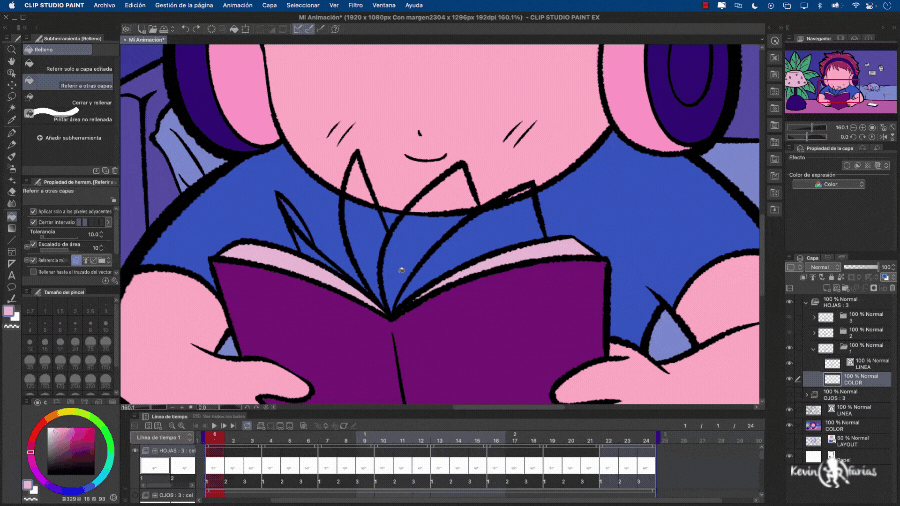Click the lock layer icon in Layer panel
Screen dimensions: 900x506
[x=831, y=277]
